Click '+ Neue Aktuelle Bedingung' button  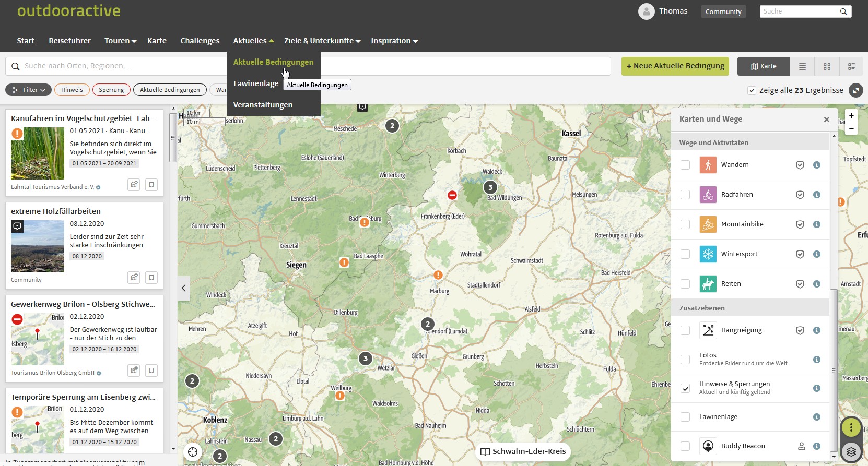(675, 66)
